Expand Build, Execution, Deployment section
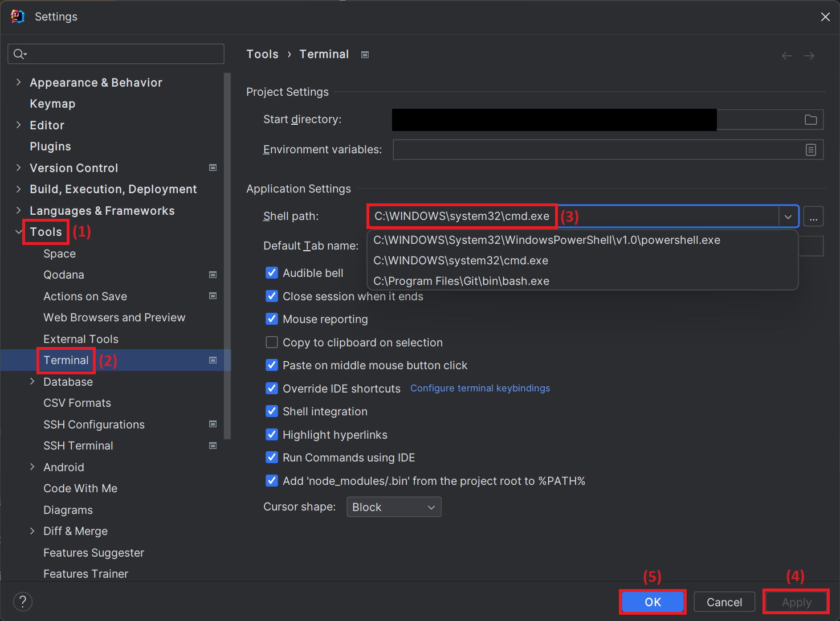This screenshot has height=621, width=840. (x=18, y=189)
